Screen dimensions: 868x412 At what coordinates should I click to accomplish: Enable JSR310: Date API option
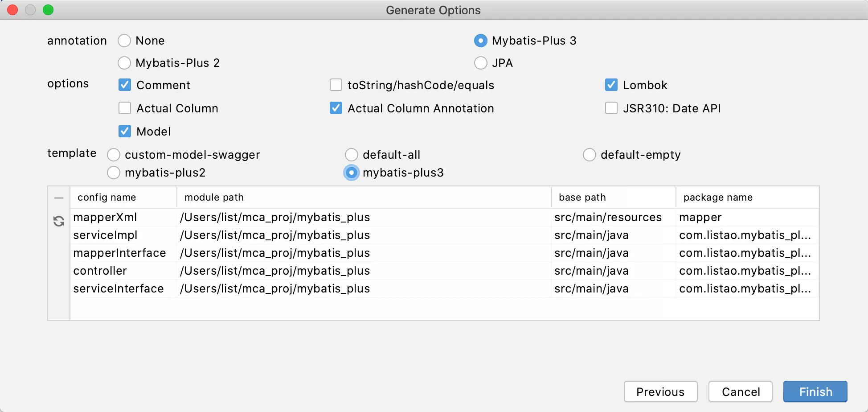click(611, 108)
